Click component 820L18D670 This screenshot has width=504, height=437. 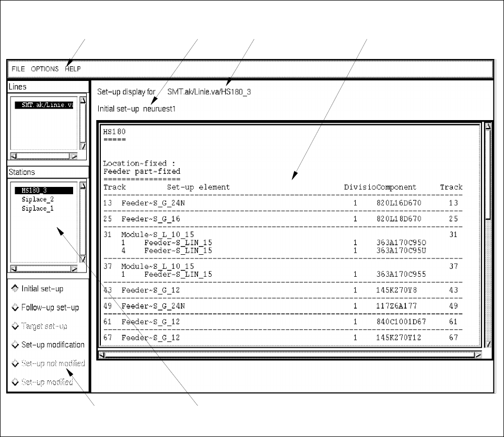(399, 219)
